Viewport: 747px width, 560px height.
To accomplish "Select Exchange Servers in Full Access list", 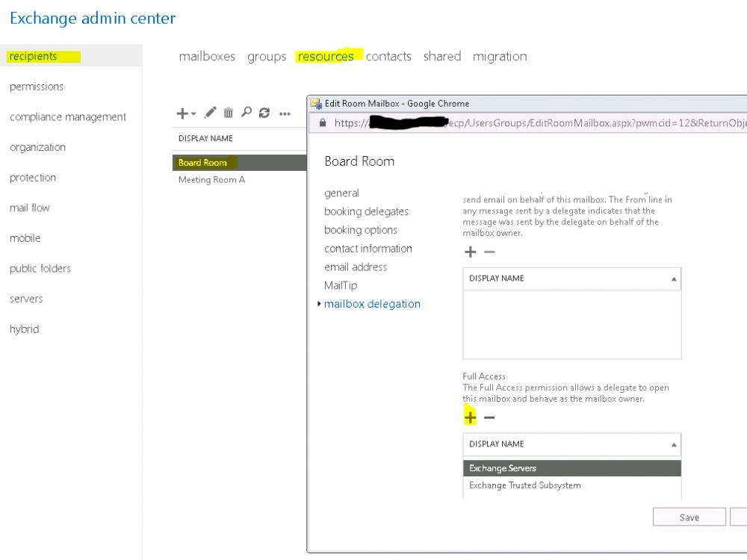I will click(x=571, y=469).
